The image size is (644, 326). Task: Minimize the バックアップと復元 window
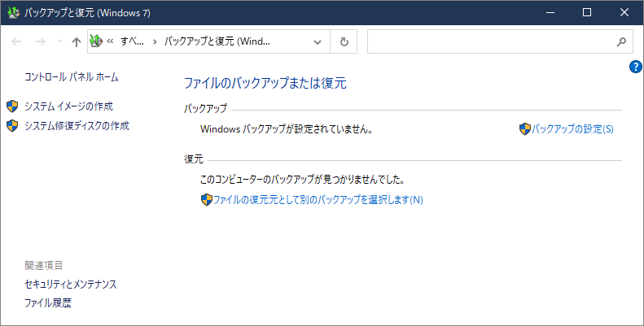[550, 12]
